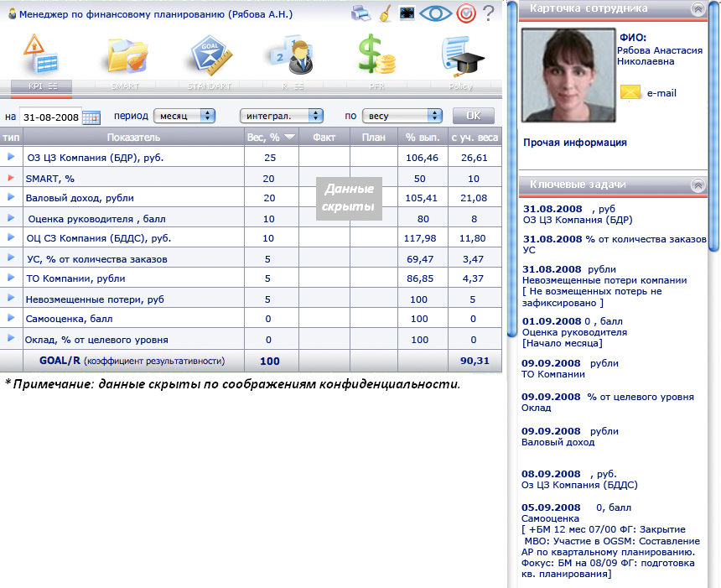The image size is (721, 588).
Task: Collapse the Карточка сотрудника panel
Action: 698,8
